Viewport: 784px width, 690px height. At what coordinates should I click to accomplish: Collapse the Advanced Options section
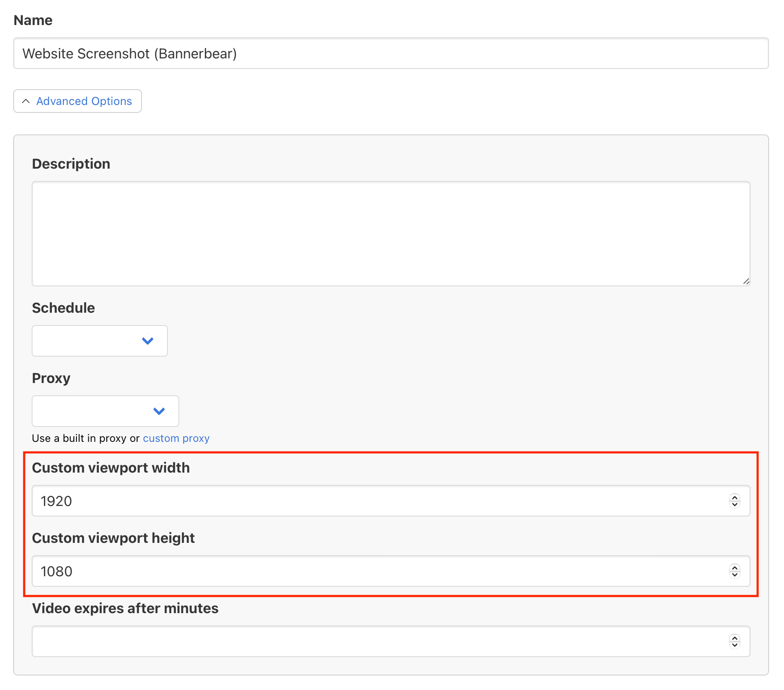click(x=77, y=101)
